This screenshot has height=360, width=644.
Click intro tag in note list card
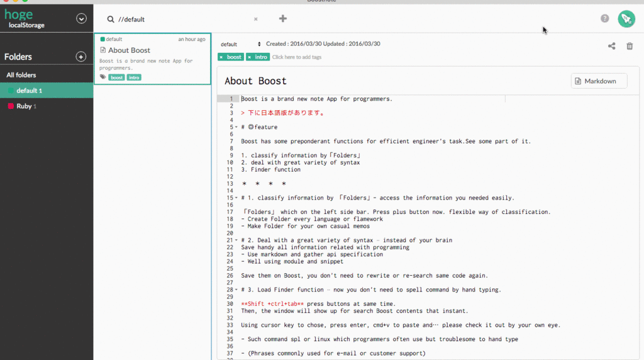[134, 77]
